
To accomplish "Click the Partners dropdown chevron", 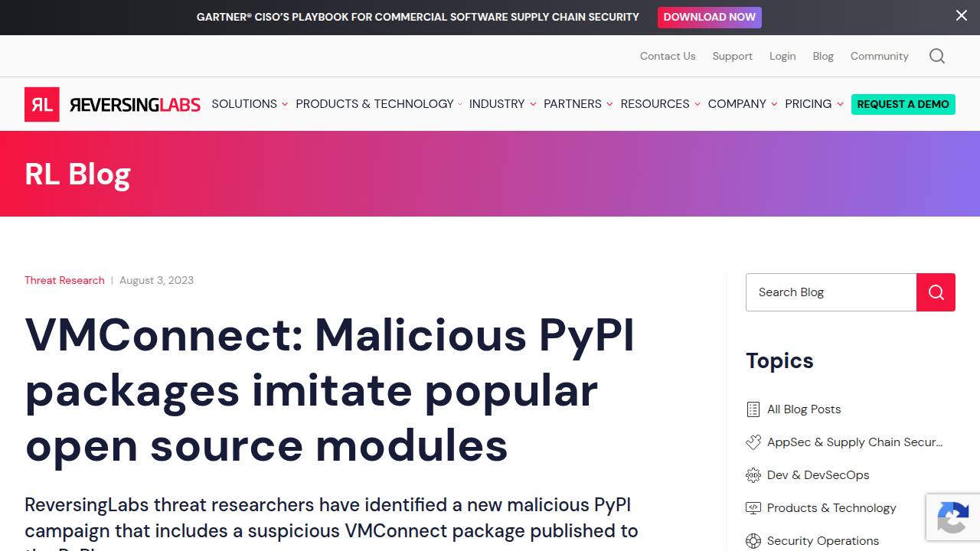I will pos(609,104).
